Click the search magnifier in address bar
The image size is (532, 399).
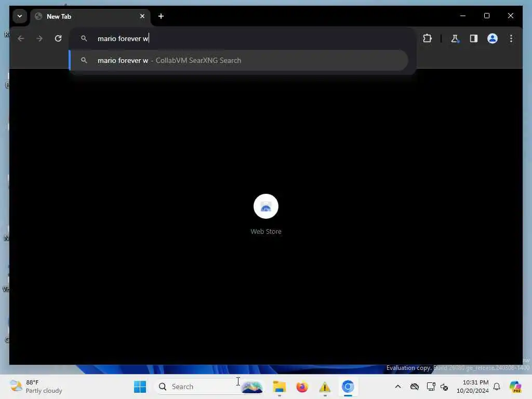(84, 38)
